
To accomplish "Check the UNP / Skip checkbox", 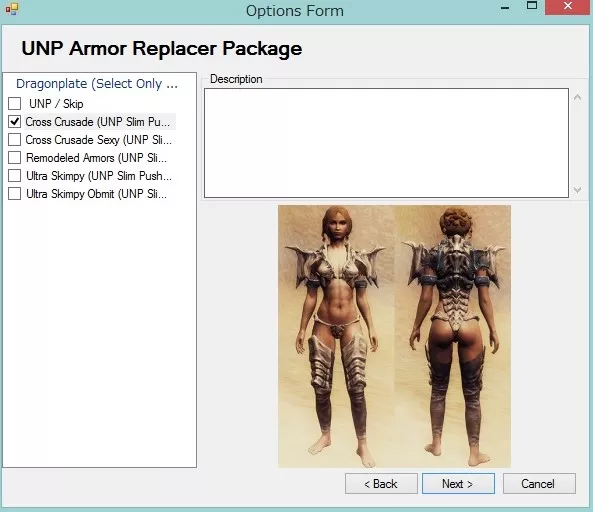I will [14, 103].
